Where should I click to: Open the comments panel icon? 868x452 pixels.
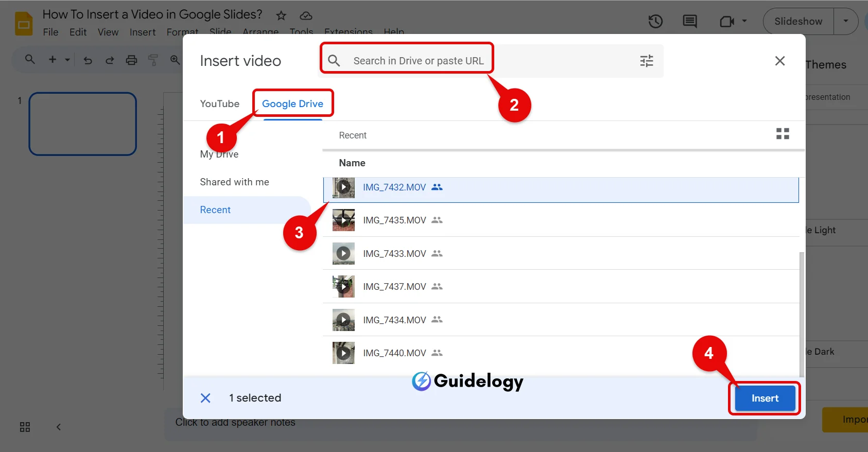click(x=690, y=21)
